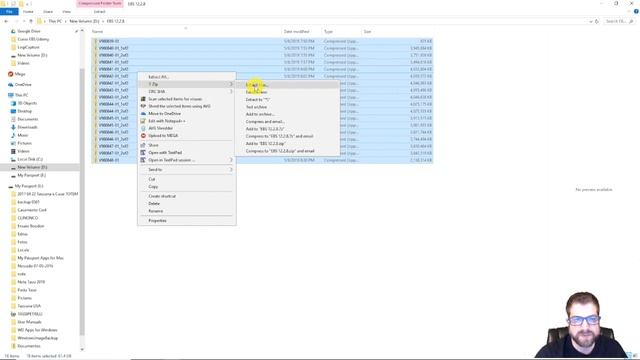
Task: Click the Local Disk (C:) drive icon
Action: coord(13,159)
